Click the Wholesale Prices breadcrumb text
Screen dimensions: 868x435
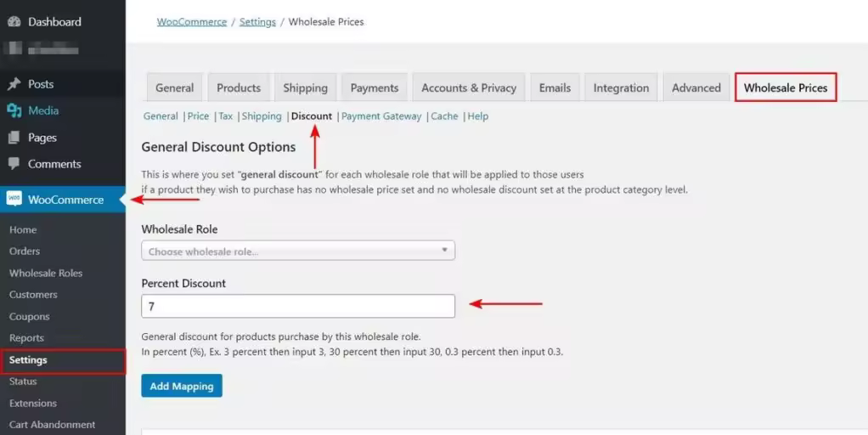coord(326,21)
